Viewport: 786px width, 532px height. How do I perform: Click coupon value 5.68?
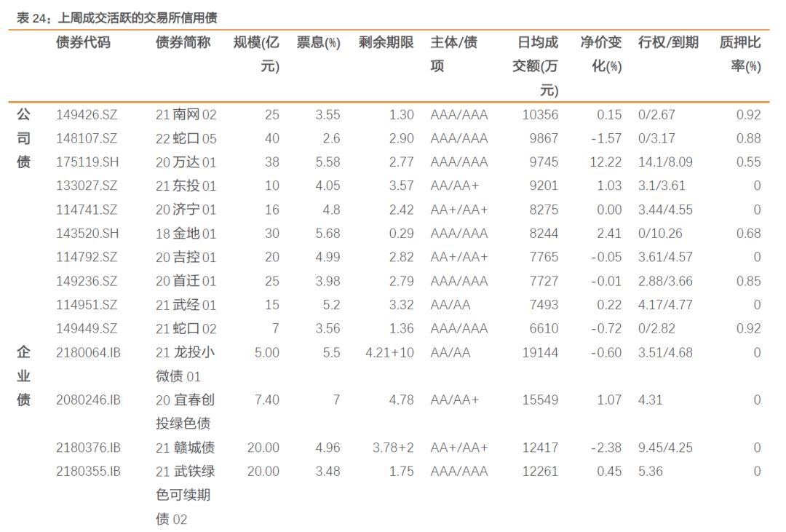tap(327, 233)
